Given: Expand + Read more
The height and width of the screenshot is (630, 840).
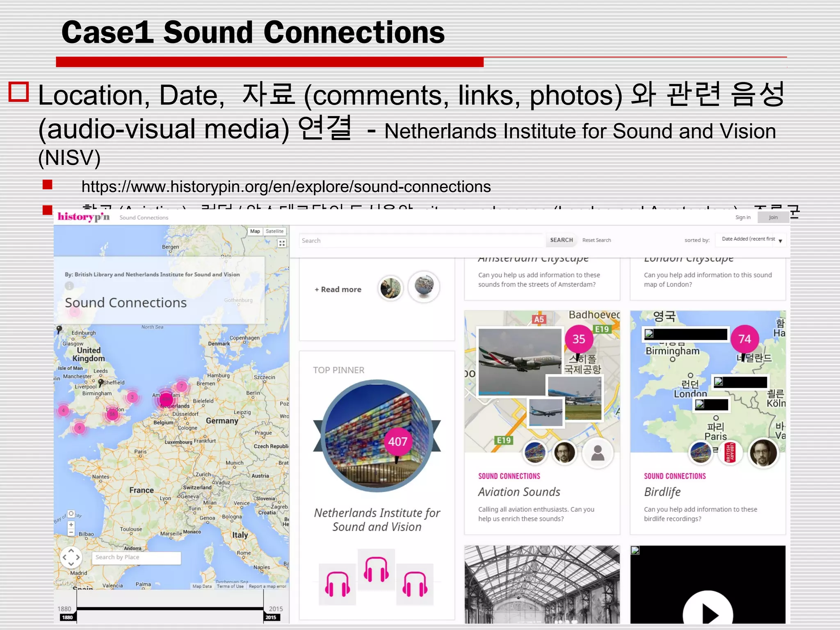Looking at the screenshot, I should point(338,290).
